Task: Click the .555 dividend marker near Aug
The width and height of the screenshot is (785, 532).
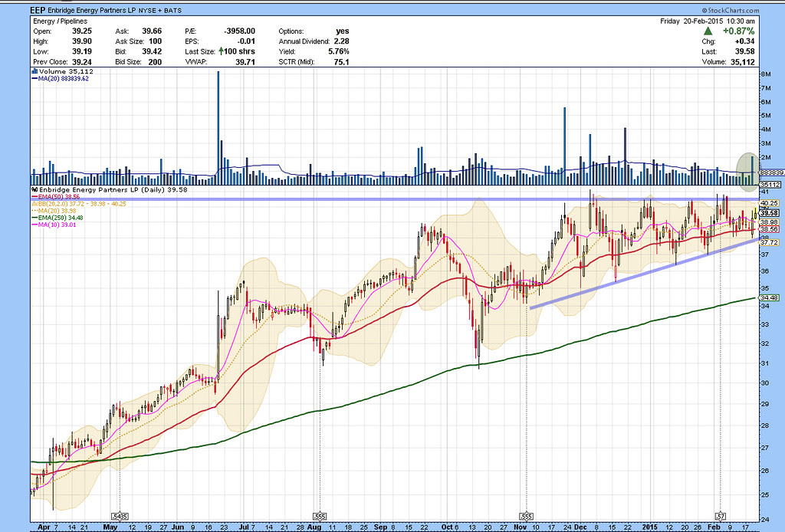Action: (320, 516)
